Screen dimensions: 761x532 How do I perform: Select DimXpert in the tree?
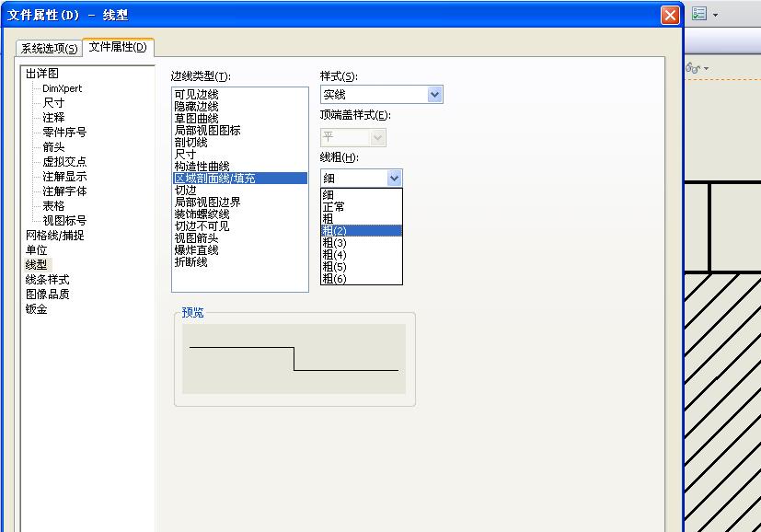[x=63, y=88]
